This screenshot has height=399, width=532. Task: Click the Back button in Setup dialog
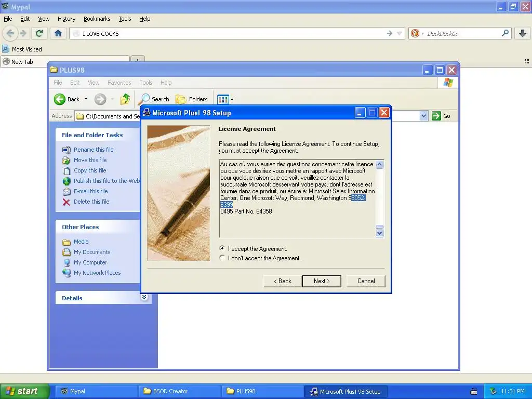pyautogui.click(x=283, y=281)
